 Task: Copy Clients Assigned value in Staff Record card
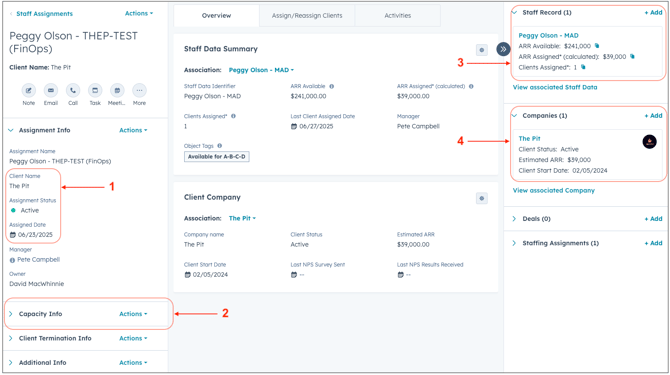click(583, 67)
